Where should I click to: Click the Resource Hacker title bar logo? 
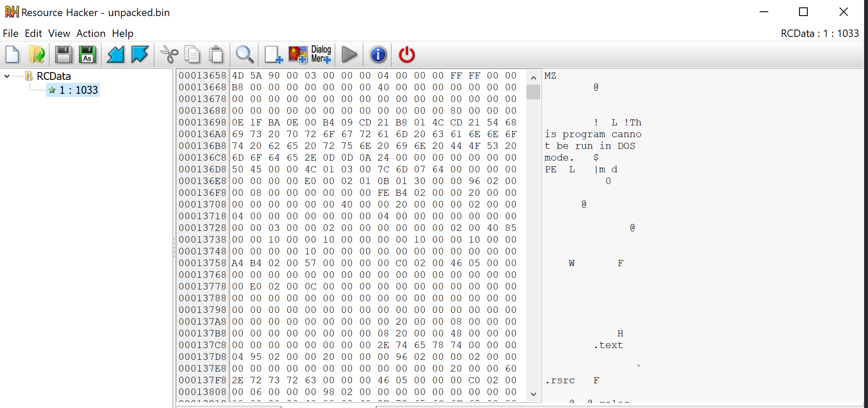[12, 12]
